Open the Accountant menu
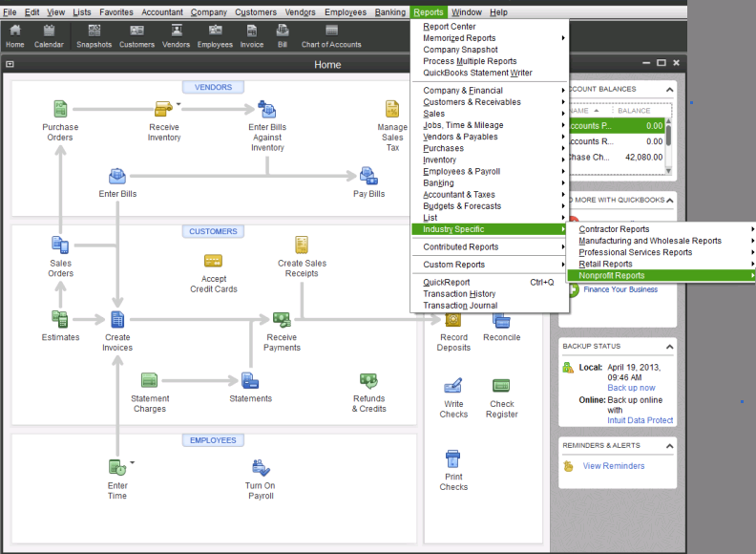 click(162, 12)
